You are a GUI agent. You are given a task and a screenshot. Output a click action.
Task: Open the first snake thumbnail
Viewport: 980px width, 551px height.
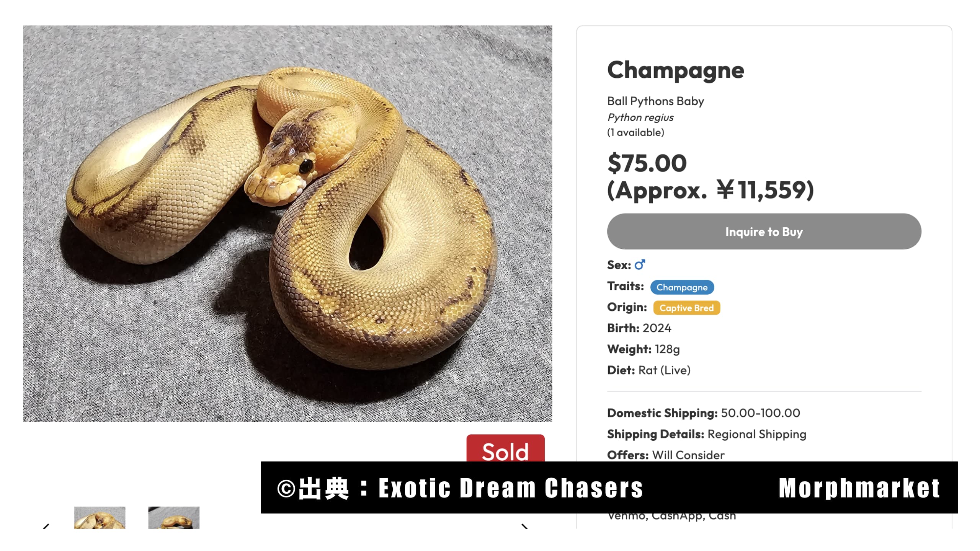point(100,518)
